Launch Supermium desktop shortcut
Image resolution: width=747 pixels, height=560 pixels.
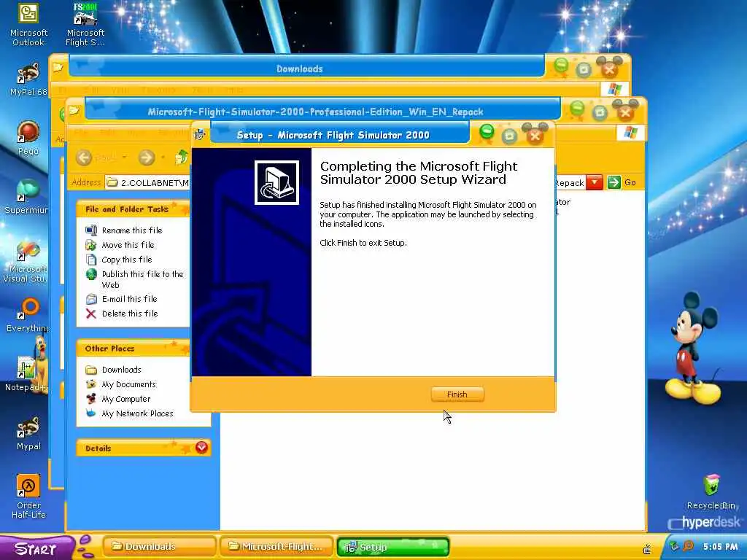28,197
